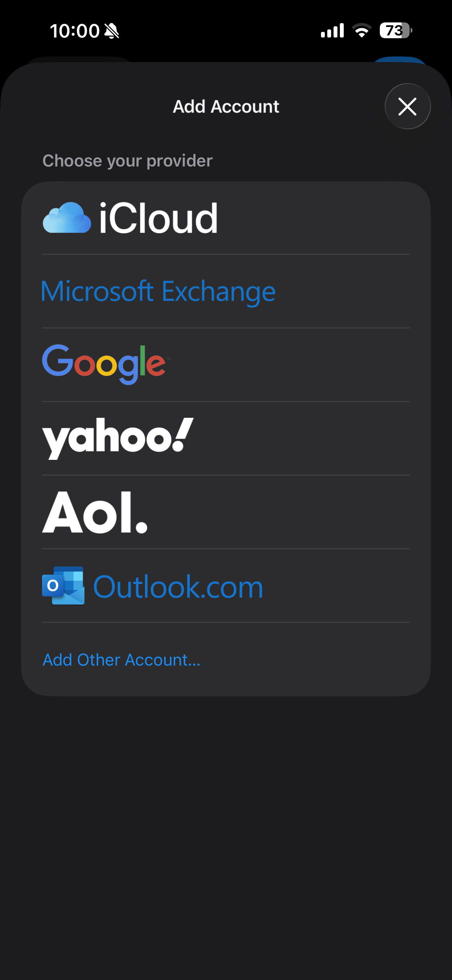Select the iCloud account row
The height and width of the screenshot is (980, 452).
point(226,218)
